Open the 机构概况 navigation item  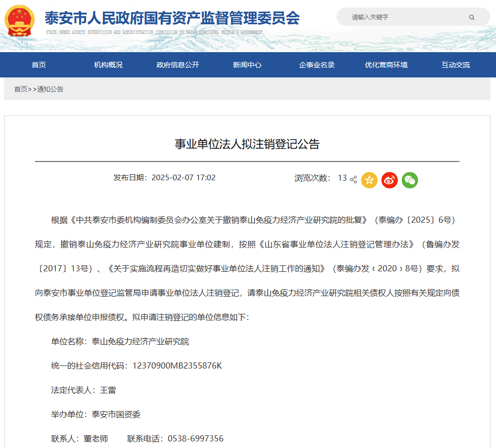pos(108,65)
